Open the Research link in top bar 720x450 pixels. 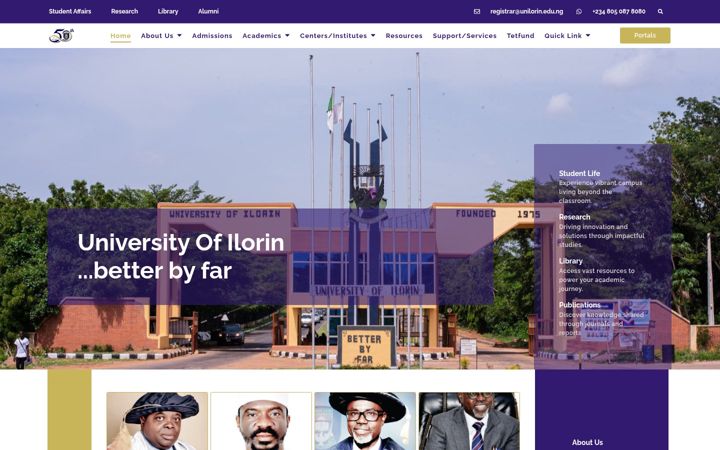pos(124,11)
